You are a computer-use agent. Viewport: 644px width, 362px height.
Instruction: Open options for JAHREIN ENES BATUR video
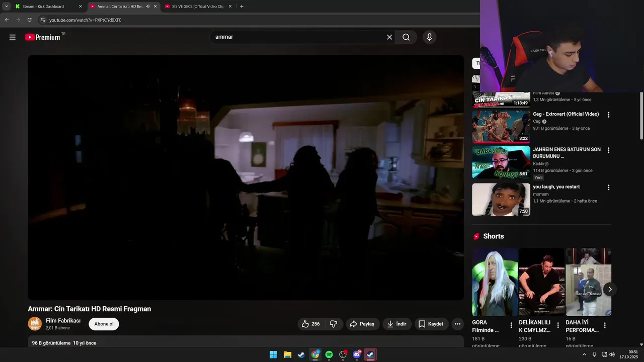[x=608, y=150]
